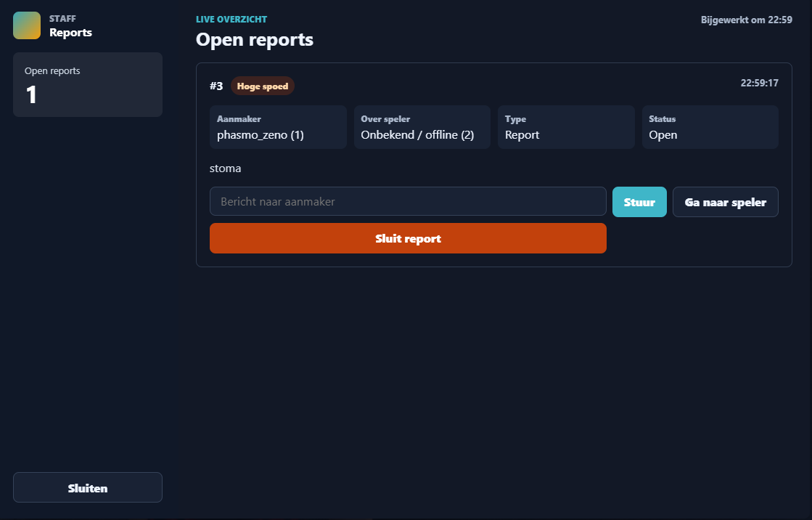The height and width of the screenshot is (520, 812).
Task: Close the panel with the Sluiten button
Action: tap(88, 487)
